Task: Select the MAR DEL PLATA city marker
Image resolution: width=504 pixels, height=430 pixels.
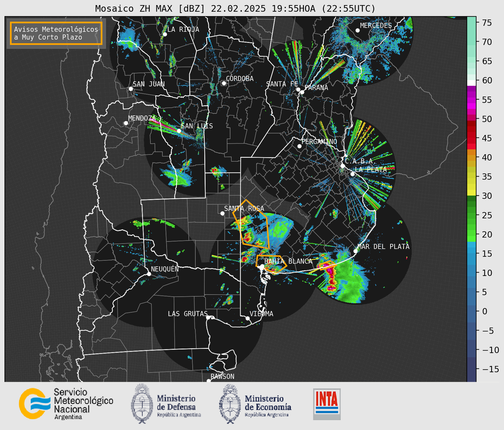Action: tap(356, 251)
